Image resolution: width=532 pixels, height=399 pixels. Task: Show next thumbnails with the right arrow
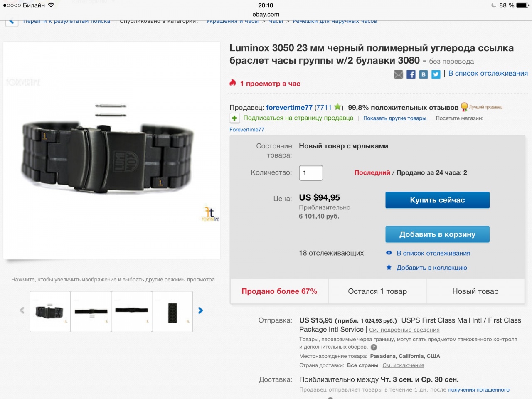click(x=200, y=310)
